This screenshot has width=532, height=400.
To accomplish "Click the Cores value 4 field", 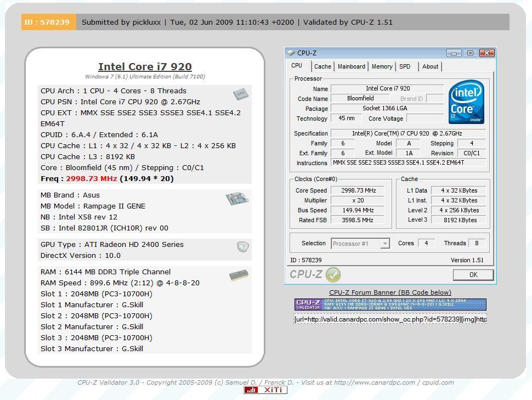I will click(x=427, y=243).
